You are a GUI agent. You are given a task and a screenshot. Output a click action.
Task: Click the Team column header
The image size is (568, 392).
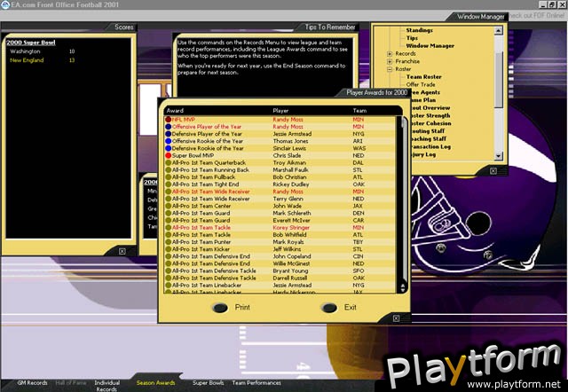(359, 111)
